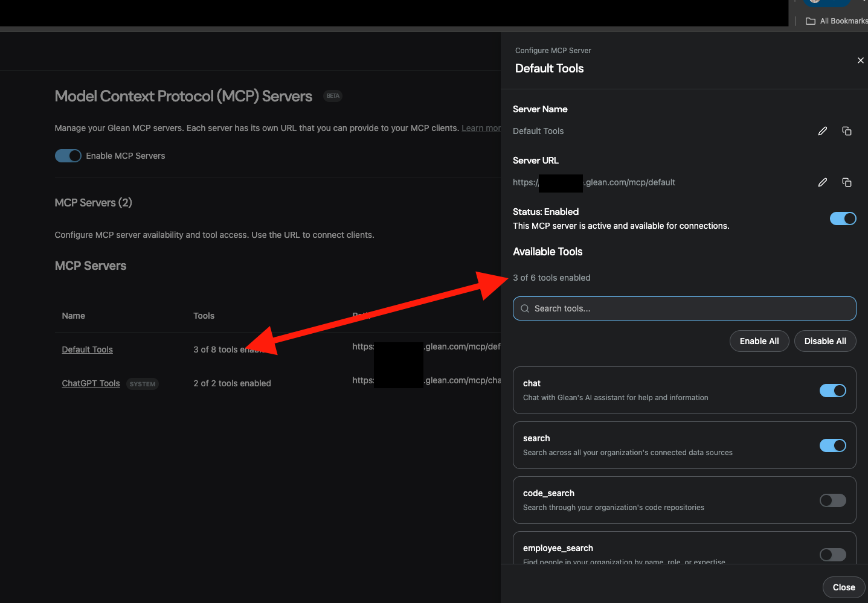868x603 pixels.
Task: Toggle the MCP server Status Enabled switch
Action: click(x=843, y=219)
